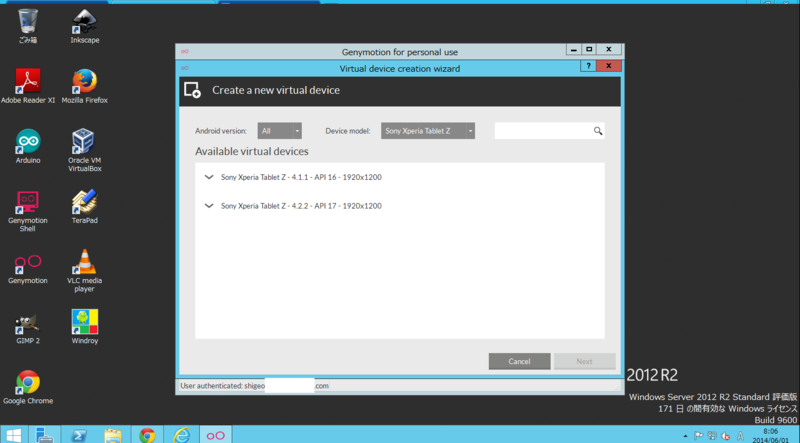Open the Arduino desktop shortcut
Image resolution: width=800 pixels, height=443 pixels.
click(x=28, y=146)
